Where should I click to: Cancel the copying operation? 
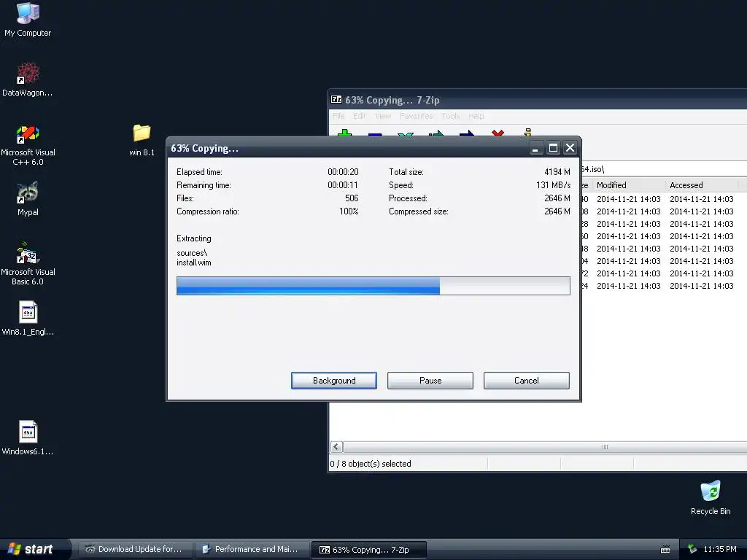click(527, 381)
